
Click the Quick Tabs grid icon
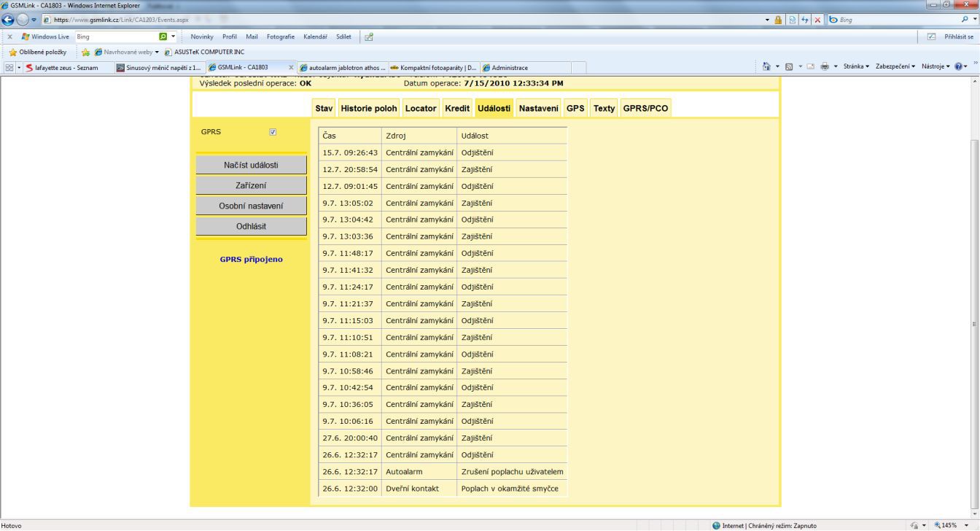pos(10,68)
